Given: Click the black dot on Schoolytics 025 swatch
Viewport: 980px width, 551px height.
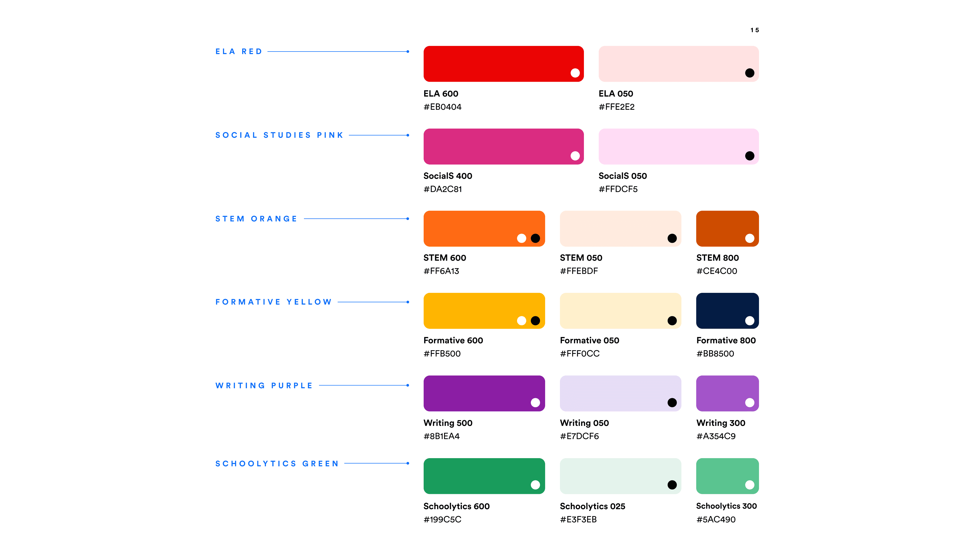Looking at the screenshot, I should 672,485.
